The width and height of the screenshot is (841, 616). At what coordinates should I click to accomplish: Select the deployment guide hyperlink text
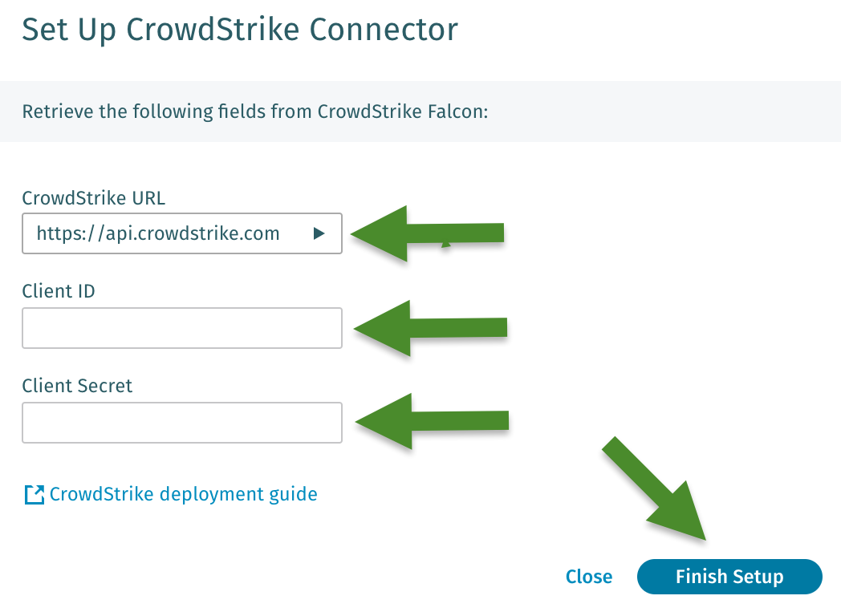point(183,494)
